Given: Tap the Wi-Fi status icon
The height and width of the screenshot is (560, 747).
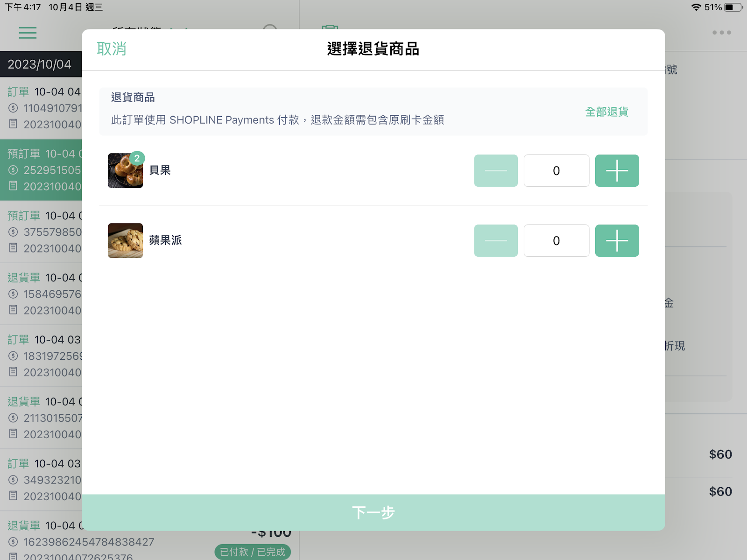Looking at the screenshot, I should (696, 7).
